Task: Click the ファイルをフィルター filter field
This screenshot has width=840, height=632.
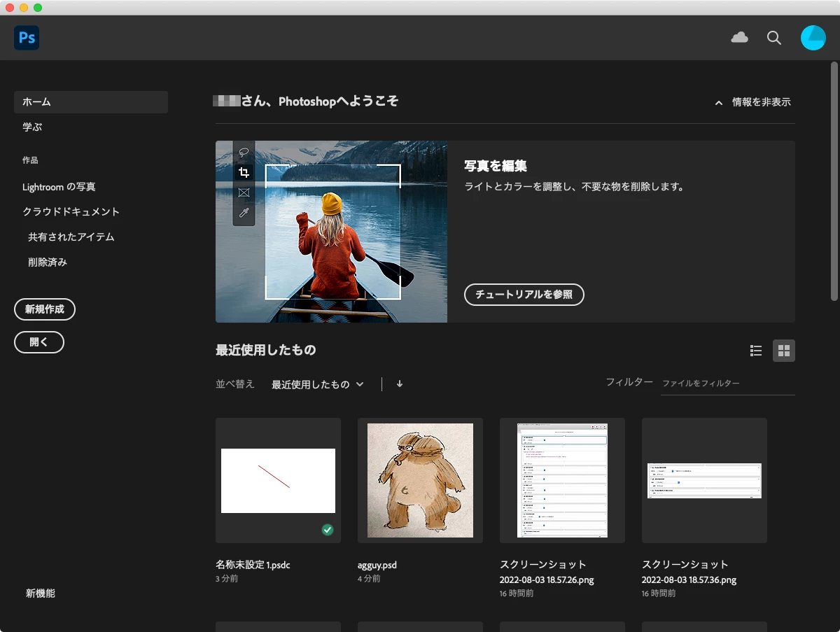Action: pos(728,384)
